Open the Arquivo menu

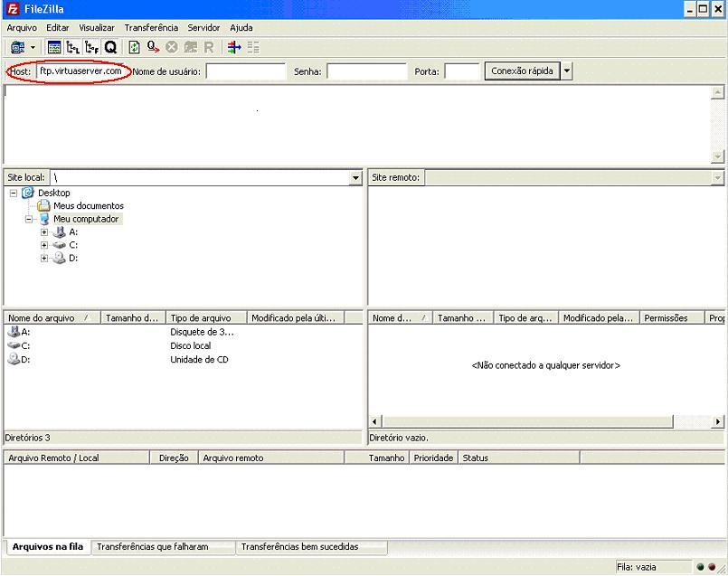tap(22, 28)
